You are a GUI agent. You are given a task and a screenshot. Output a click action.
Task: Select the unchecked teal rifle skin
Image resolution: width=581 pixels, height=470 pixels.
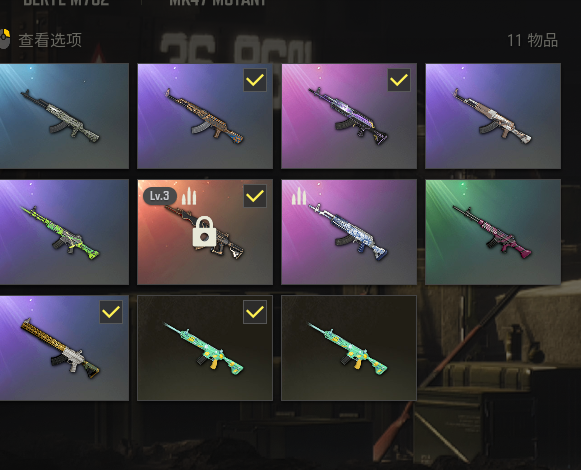point(349,348)
